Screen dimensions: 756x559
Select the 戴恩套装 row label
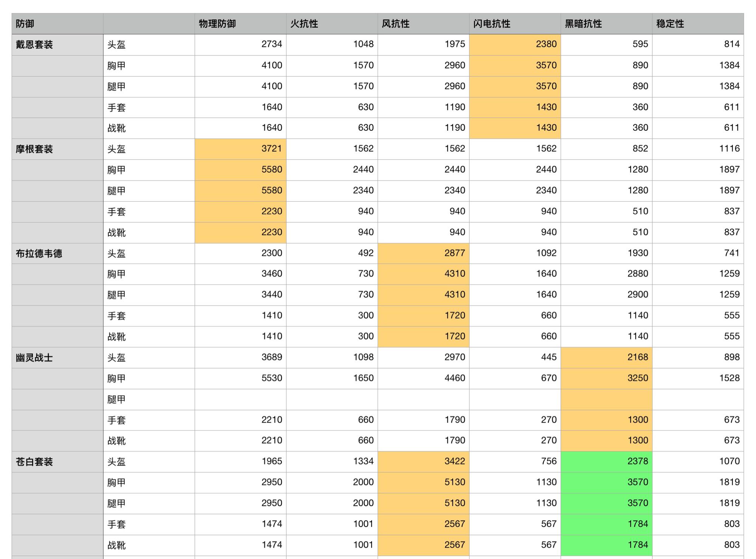tap(57, 45)
